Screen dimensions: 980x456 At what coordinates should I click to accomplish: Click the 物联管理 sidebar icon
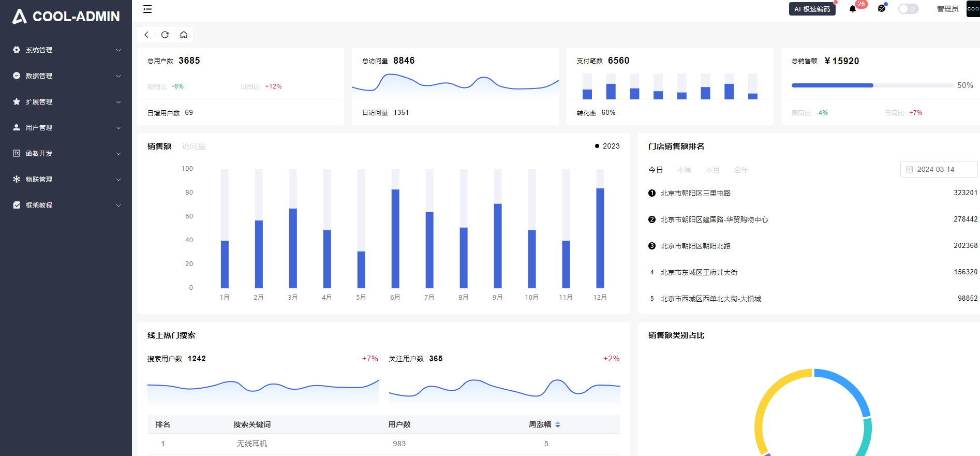(x=17, y=179)
